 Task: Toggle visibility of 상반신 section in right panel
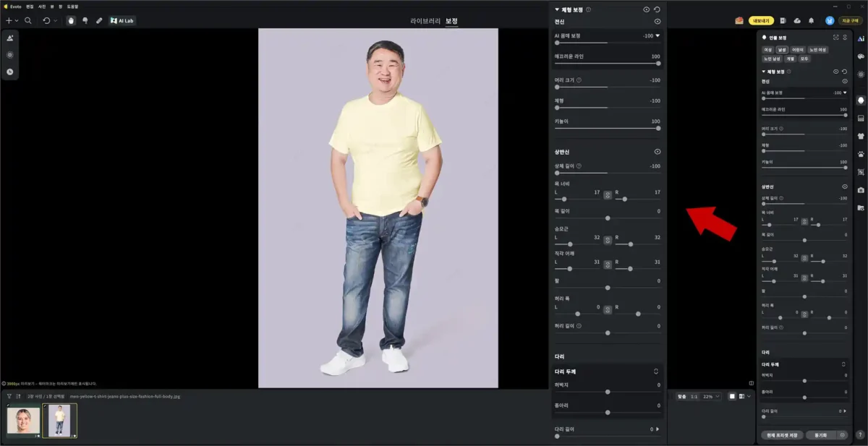click(x=844, y=186)
